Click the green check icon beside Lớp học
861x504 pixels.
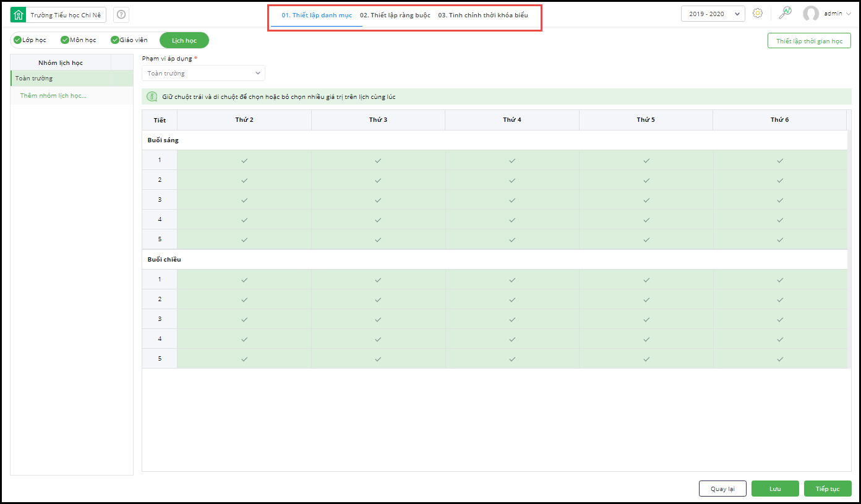tap(17, 40)
